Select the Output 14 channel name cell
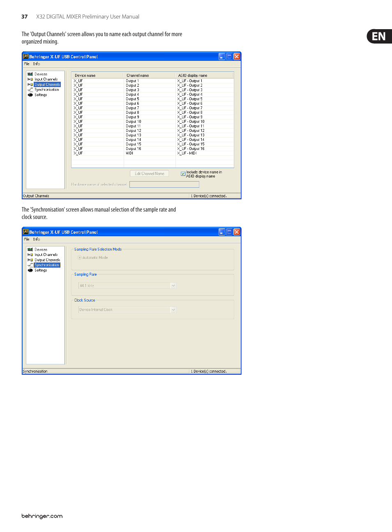The width and height of the screenshot is (392, 532). click(134, 140)
